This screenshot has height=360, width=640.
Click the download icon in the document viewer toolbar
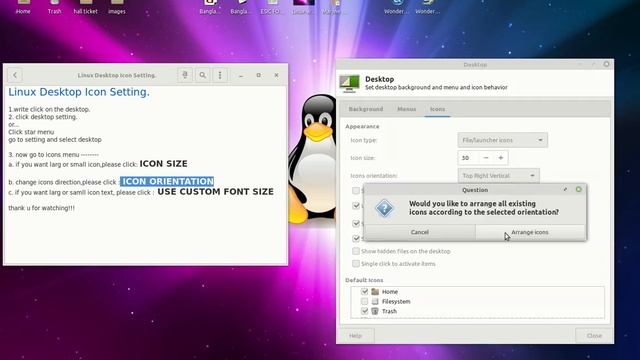coord(185,75)
